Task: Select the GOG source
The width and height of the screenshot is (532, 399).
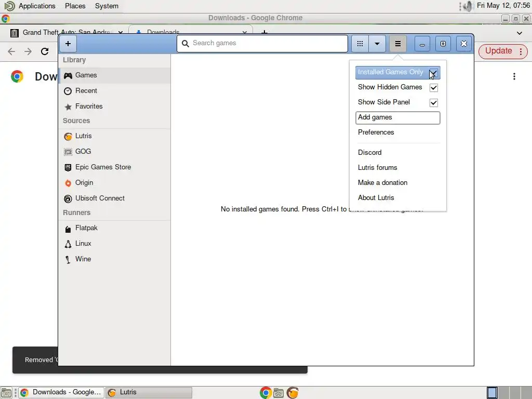Action: (x=115, y=152)
